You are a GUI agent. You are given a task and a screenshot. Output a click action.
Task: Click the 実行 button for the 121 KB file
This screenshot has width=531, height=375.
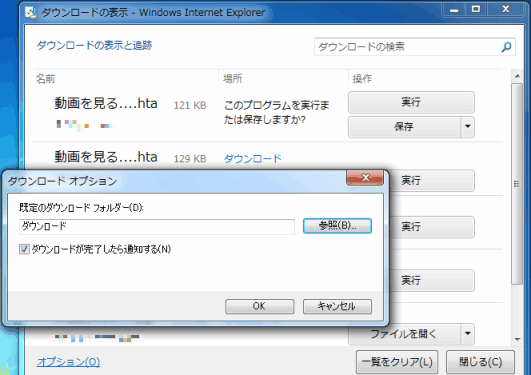point(411,102)
